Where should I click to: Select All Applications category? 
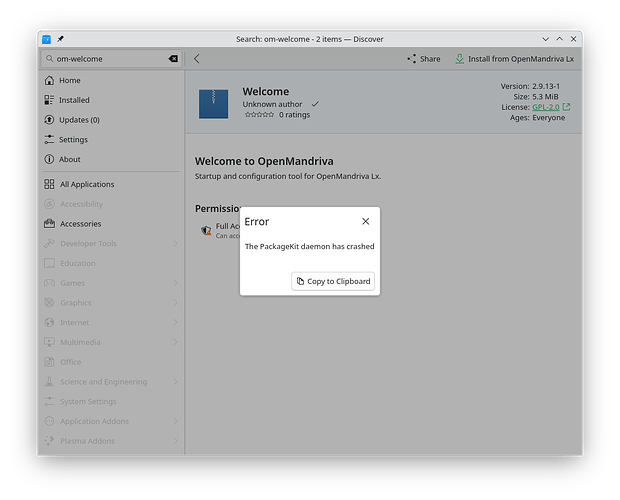pos(112,184)
